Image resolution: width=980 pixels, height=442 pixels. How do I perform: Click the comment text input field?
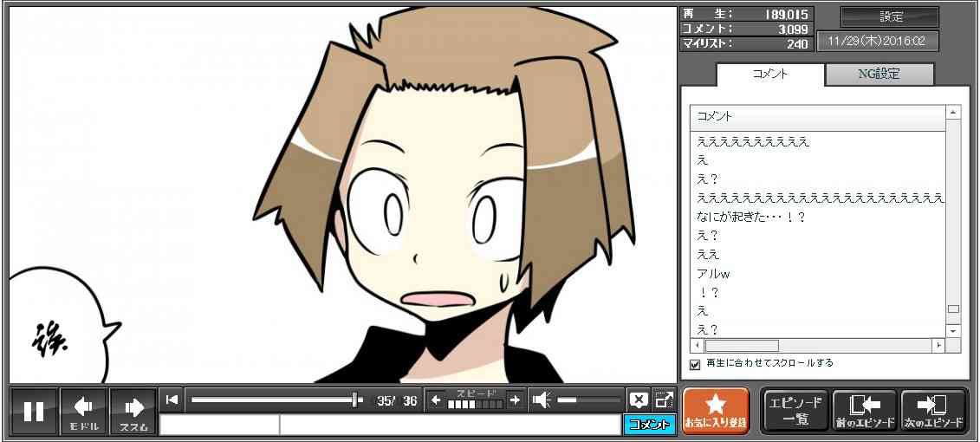coord(449,425)
